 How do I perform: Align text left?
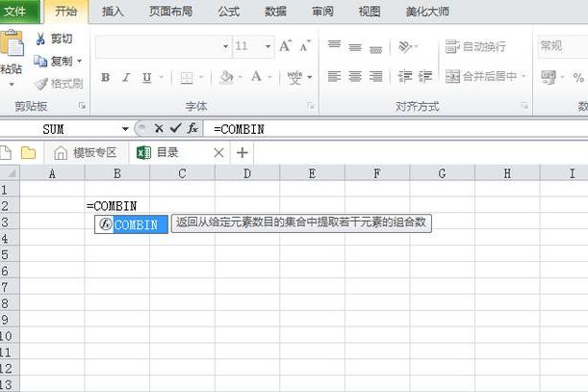click(x=334, y=77)
